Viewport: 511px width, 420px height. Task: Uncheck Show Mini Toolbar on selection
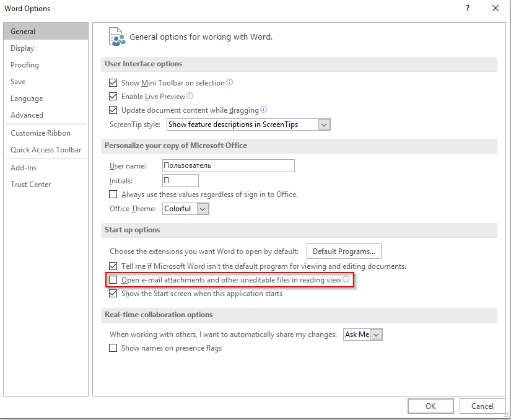(113, 83)
